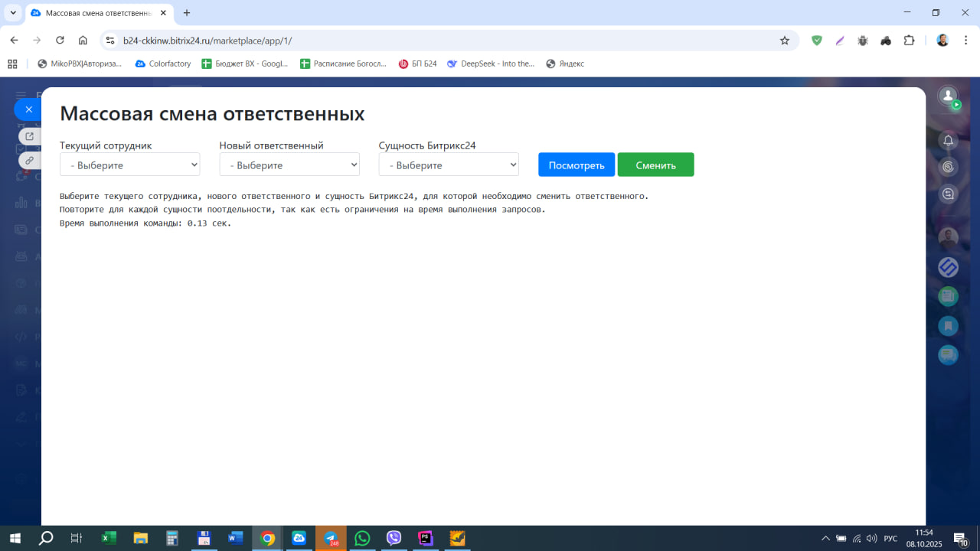Open the Windows notification center
The image size is (980, 551).
tap(961, 538)
